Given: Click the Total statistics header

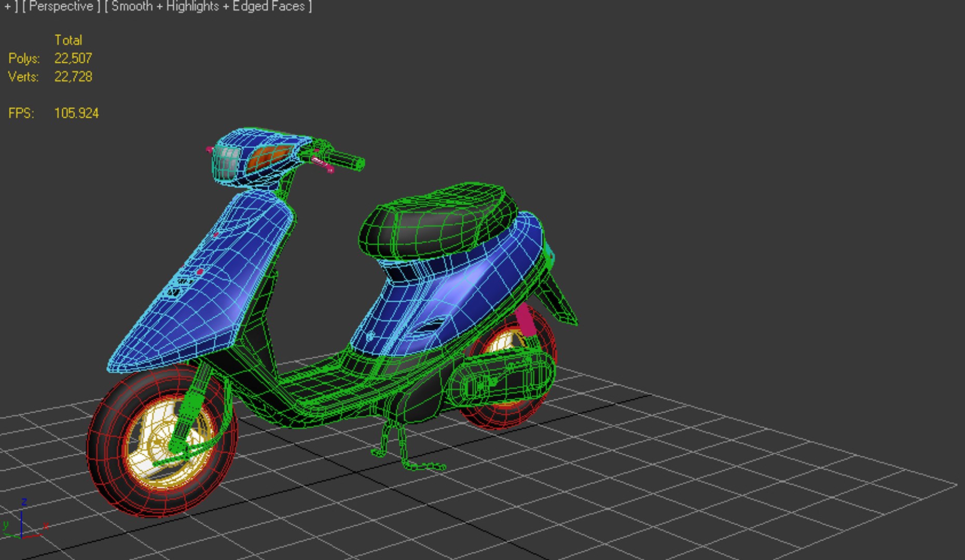Looking at the screenshot, I should (68, 40).
